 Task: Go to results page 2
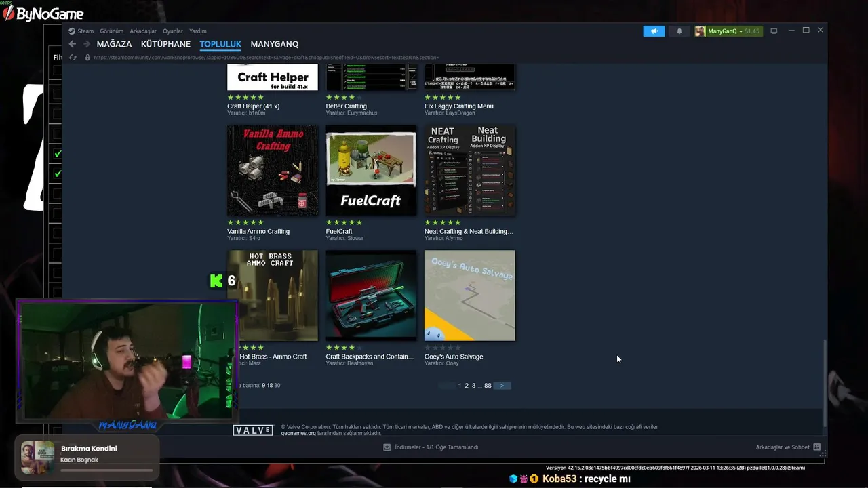tap(467, 386)
